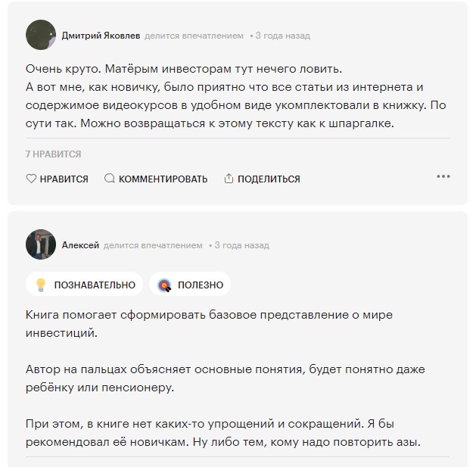Click the heart icon to like Dmitry's review

click(31, 179)
